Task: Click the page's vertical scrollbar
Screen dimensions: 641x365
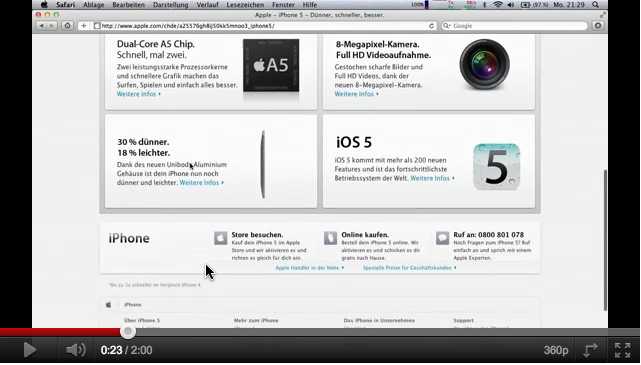Action: (605, 240)
